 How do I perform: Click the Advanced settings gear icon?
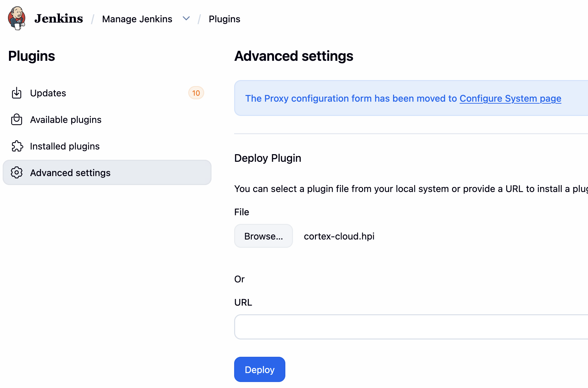click(17, 173)
